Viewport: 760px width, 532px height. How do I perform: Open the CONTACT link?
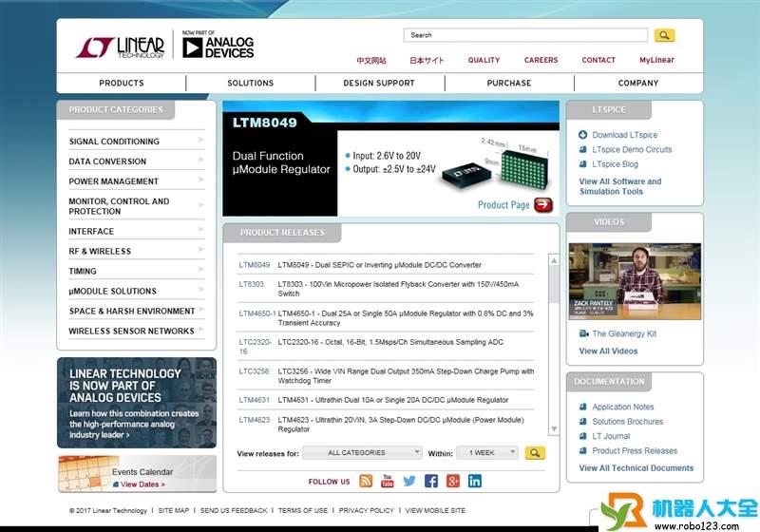[598, 60]
